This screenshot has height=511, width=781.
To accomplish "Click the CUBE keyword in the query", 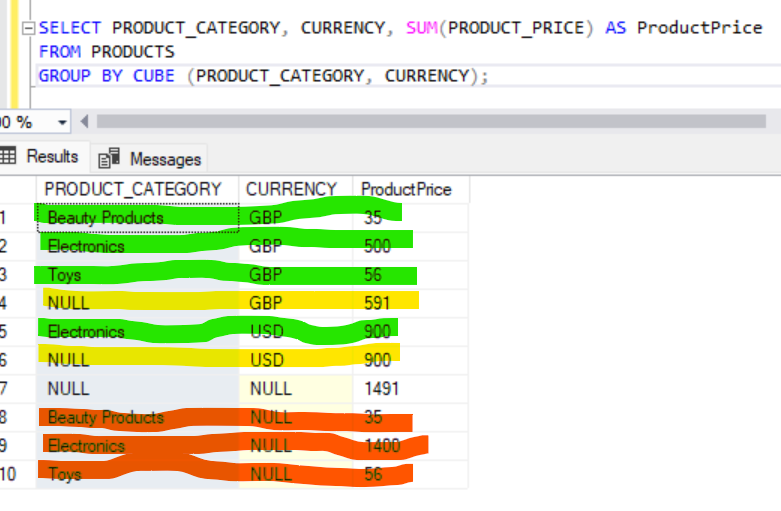I will point(152,76).
